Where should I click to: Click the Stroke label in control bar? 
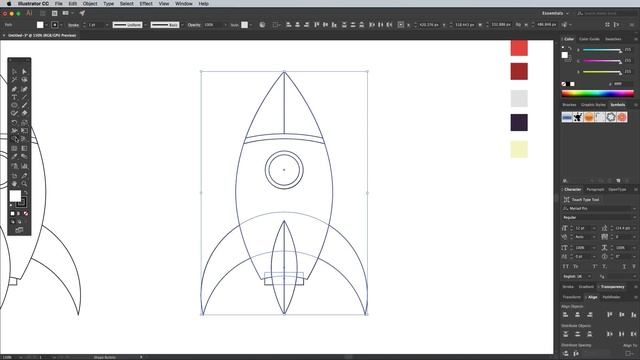click(x=73, y=25)
